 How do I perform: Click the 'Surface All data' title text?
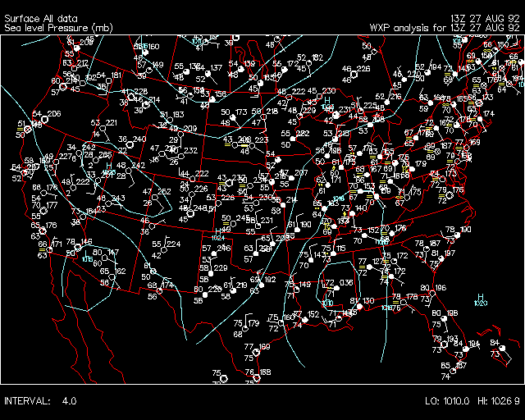[x=41, y=16]
